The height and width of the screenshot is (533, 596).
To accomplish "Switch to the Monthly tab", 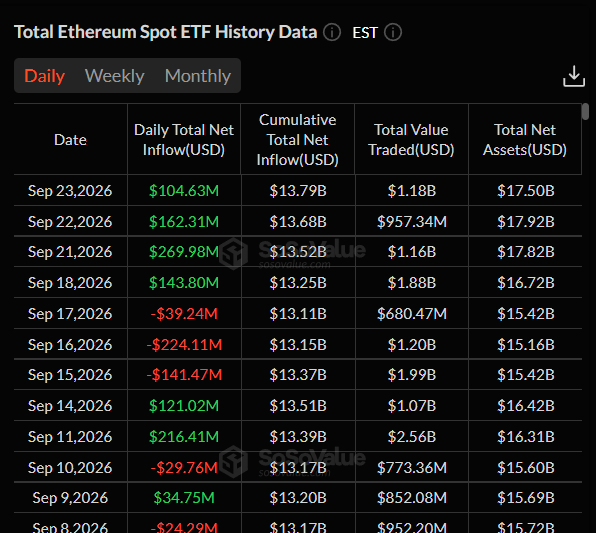I will [198, 76].
